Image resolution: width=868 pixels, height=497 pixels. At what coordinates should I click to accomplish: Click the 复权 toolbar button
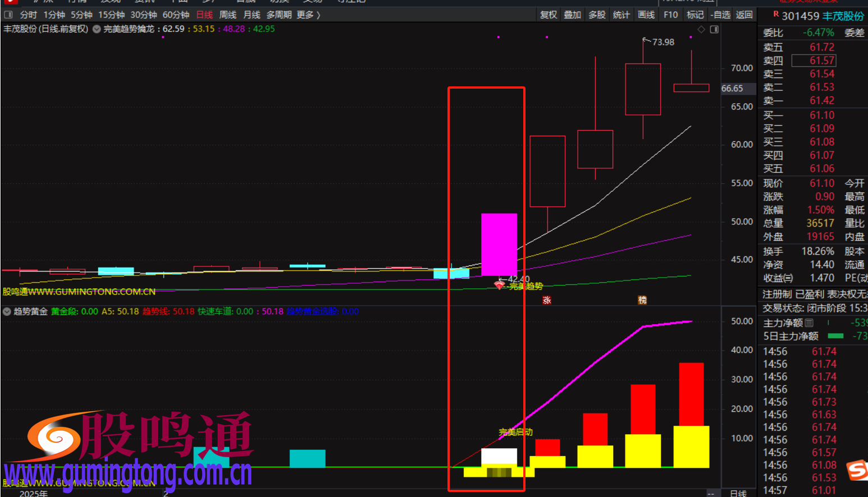pos(548,15)
